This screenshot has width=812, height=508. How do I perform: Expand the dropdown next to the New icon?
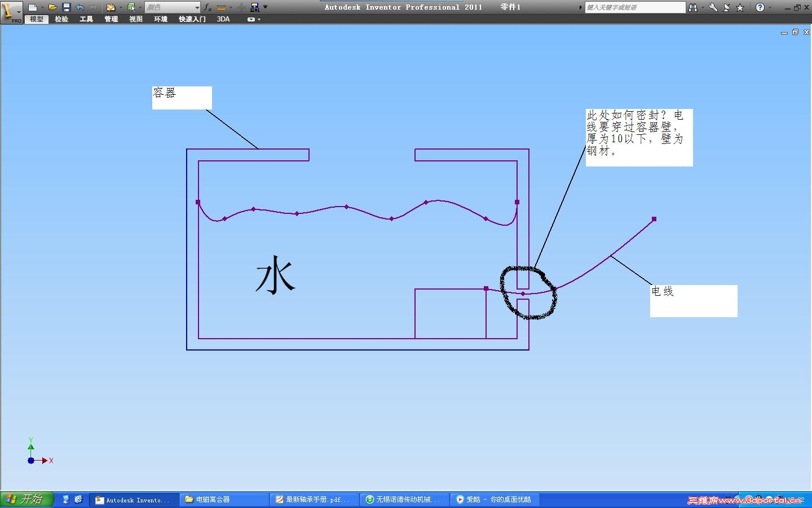point(42,7)
